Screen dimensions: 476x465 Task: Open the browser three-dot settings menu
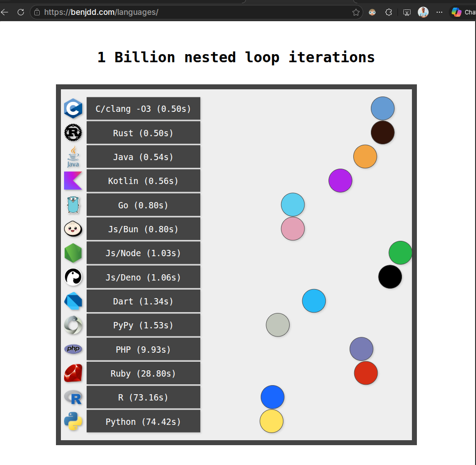tap(439, 12)
